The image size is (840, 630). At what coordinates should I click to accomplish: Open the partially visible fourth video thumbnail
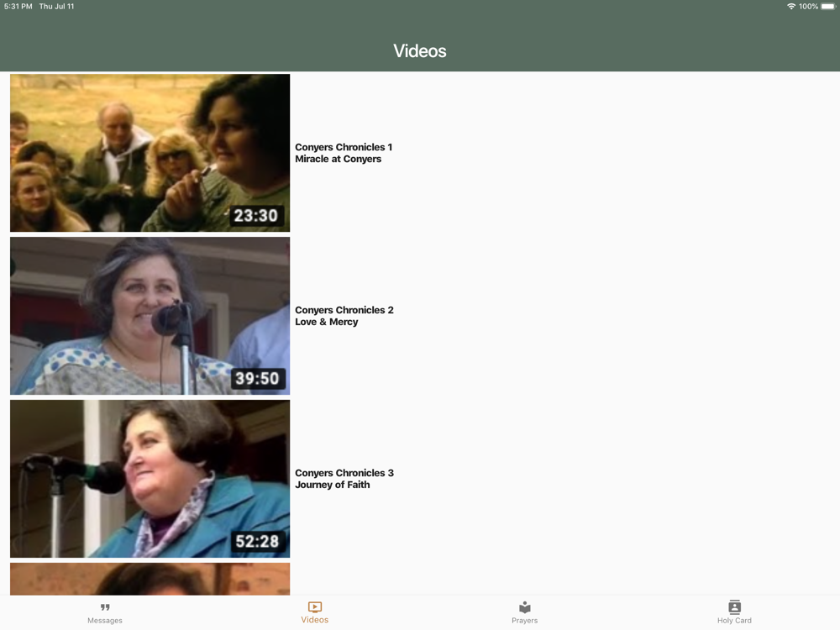coord(150,579)
